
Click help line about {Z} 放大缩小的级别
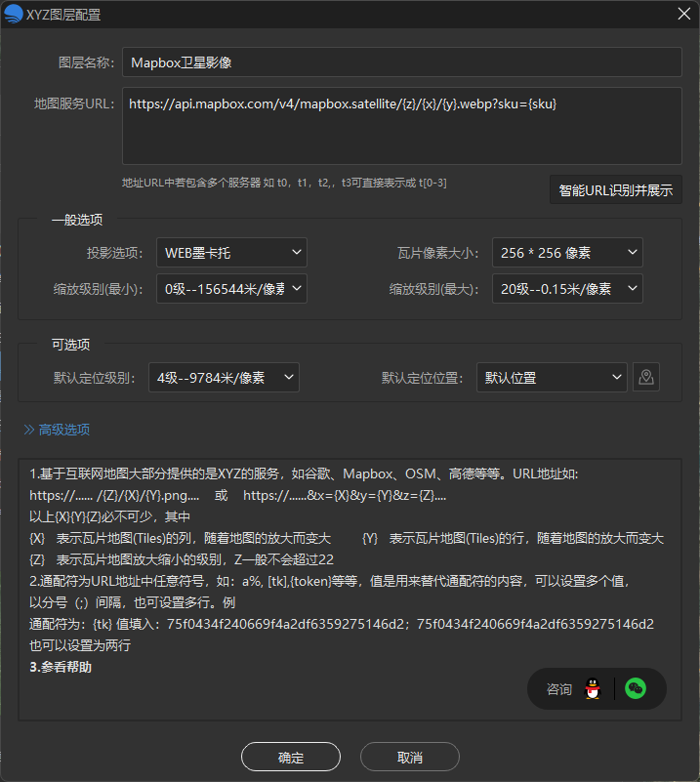click(182, 559)
